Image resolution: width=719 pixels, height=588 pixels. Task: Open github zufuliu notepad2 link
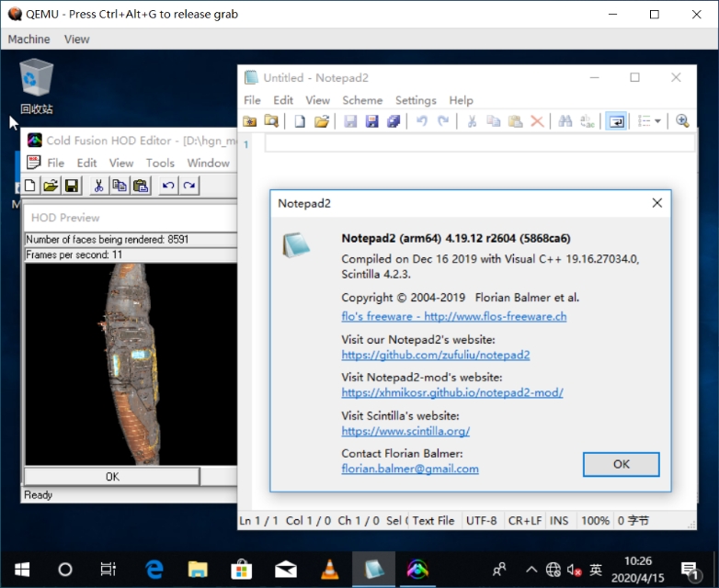tap(436, 355)
